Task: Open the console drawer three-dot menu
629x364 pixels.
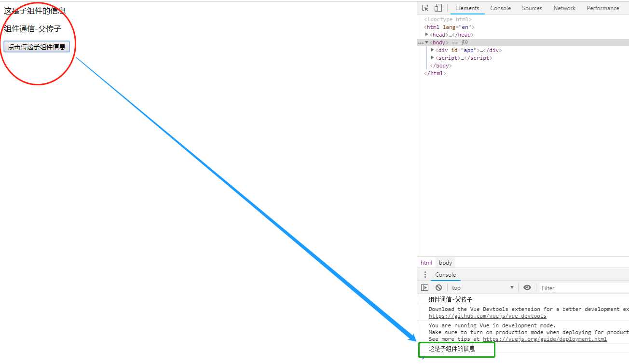Action: coord(425,275)
